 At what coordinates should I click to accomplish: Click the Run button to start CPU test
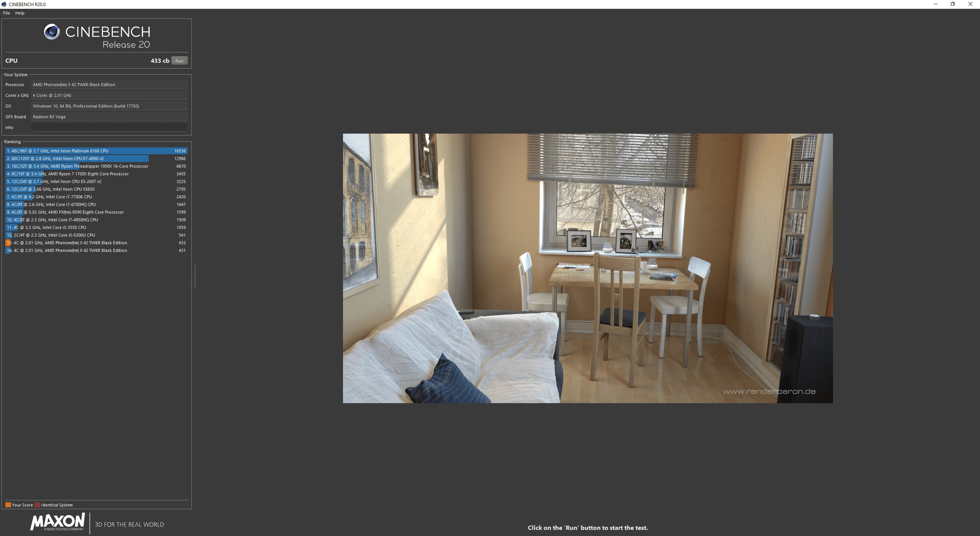pos(180,61)
